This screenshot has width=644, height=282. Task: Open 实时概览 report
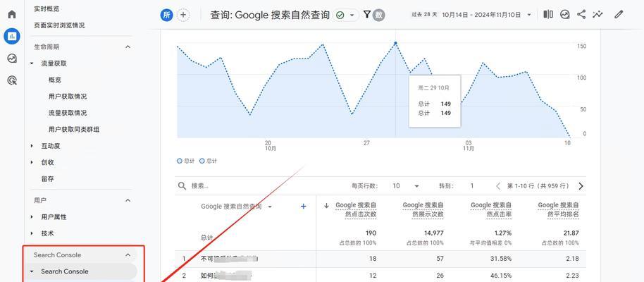pos(46,8)
